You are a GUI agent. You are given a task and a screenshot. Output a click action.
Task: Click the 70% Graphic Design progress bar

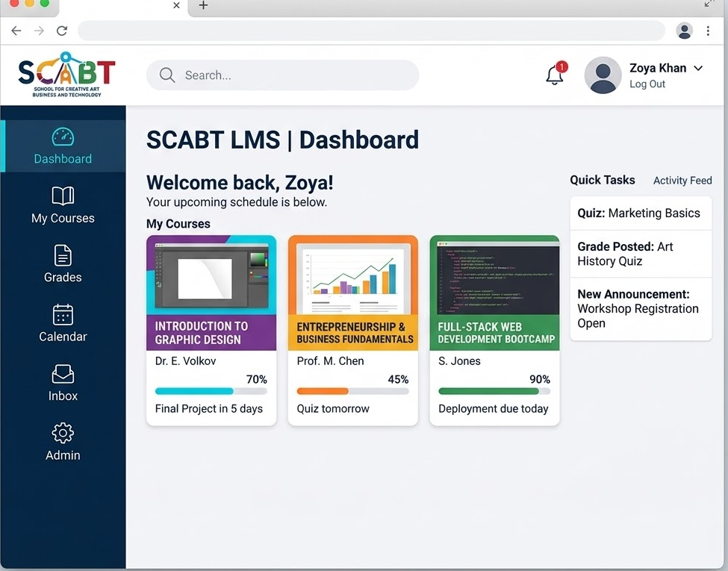click(x=211, y=391)
